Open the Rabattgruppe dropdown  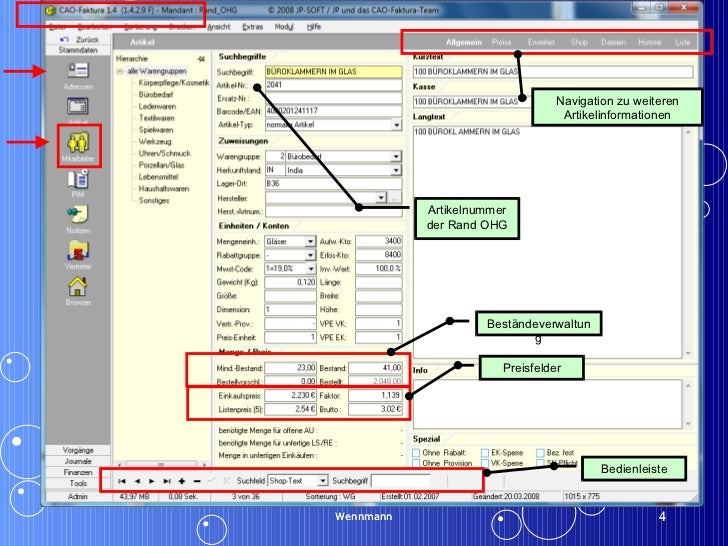pyautogui.click(x=311, y=255)
